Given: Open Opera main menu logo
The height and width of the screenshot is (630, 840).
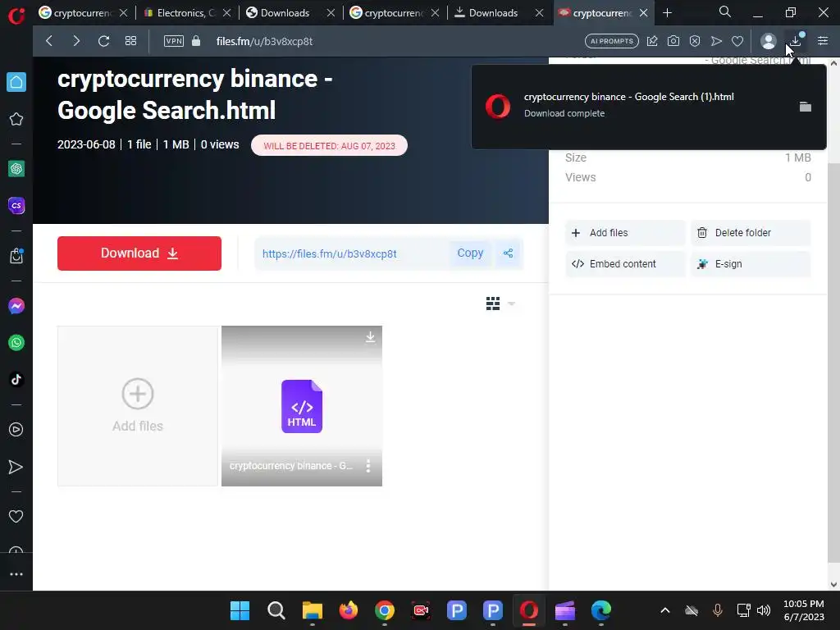Looking at the screenshot, I should pyautogui.click(x=16, y=15).
